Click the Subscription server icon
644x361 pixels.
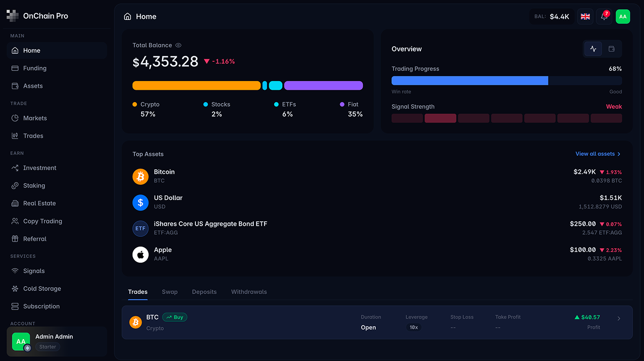click(14, 307)
